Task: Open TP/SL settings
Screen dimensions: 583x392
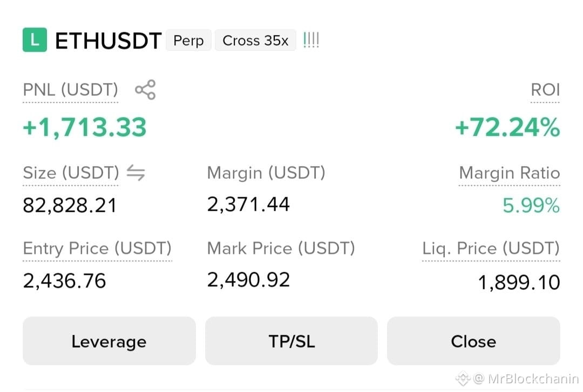Action: pos(291,341)
